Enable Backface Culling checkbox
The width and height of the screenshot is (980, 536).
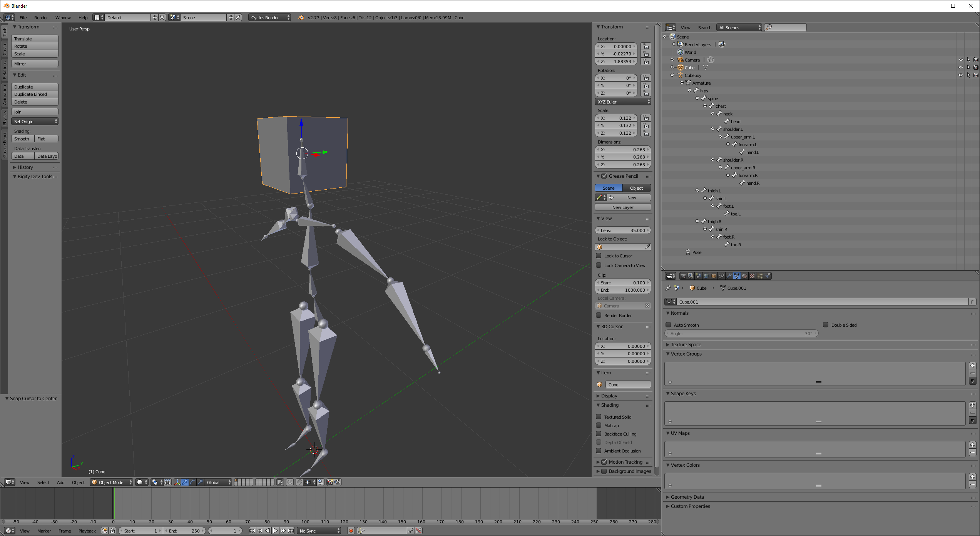599,434
